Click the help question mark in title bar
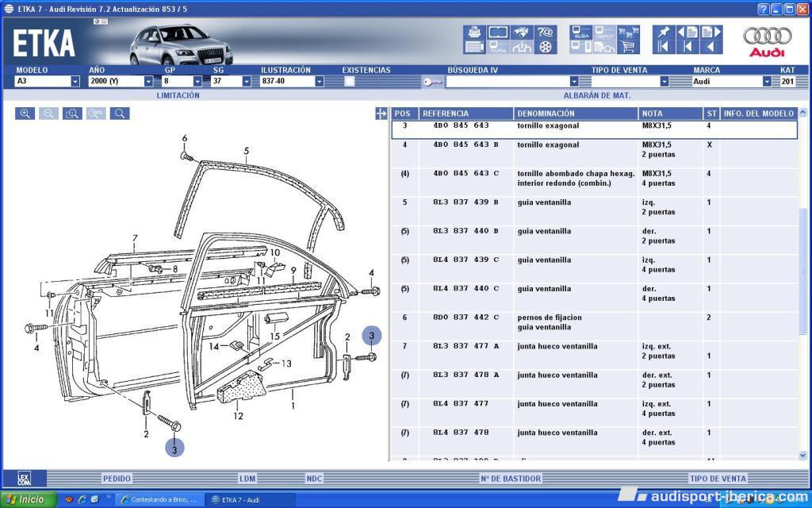 (x=764, y=9)
